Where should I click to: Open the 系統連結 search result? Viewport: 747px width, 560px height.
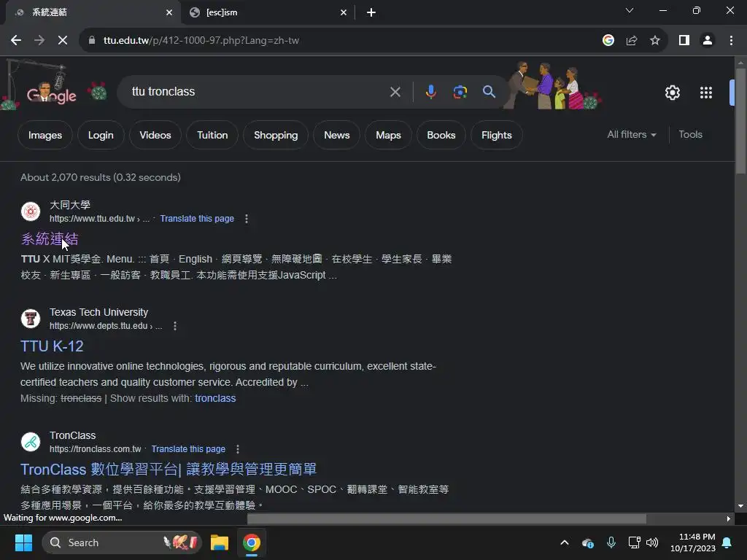pos(50,239)
